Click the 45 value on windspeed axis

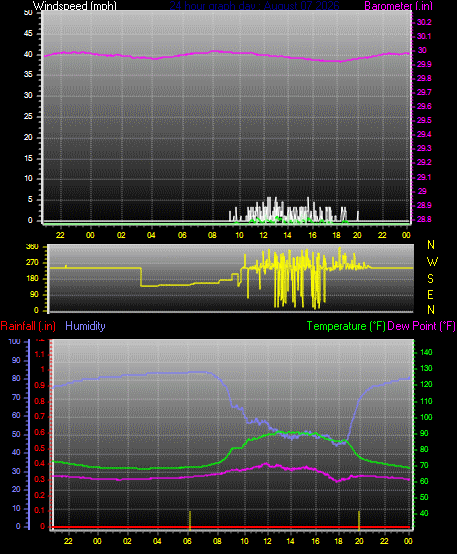[28, 34]
